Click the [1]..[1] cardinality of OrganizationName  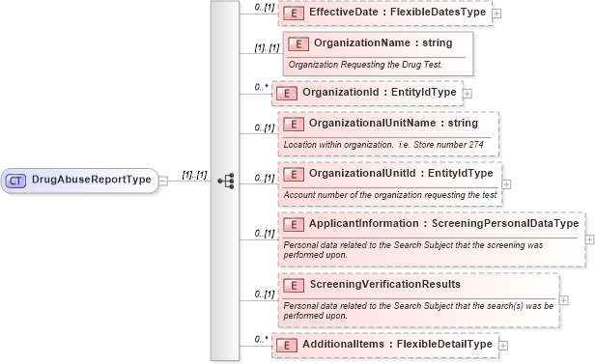click(267, 47)
